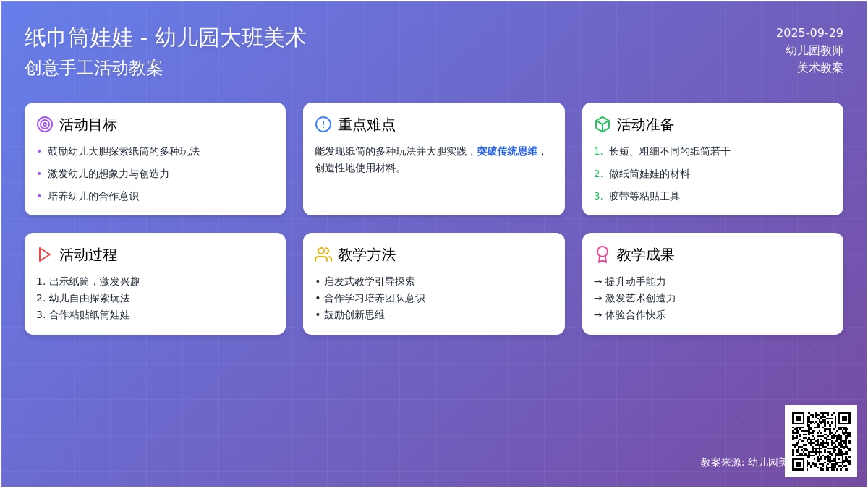The height and width of the screenshot is (488, 868).
Task: Click the exclamation circle icon beside 重点难点
Action: coord(323,124)
